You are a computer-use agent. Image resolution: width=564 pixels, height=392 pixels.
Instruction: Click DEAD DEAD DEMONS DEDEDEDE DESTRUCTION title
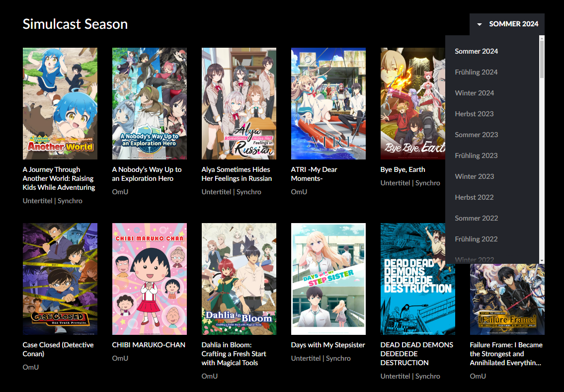[x=416, y=354]
